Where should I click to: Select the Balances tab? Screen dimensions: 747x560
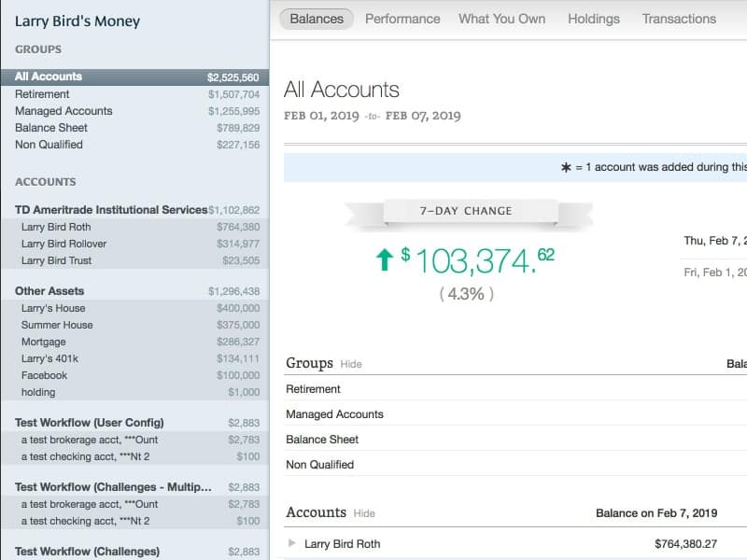[x=317, y=19]
